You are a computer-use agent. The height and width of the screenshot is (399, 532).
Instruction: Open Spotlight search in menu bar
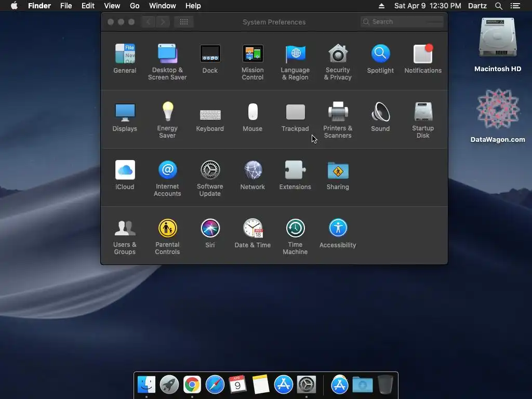pos(499,6)
